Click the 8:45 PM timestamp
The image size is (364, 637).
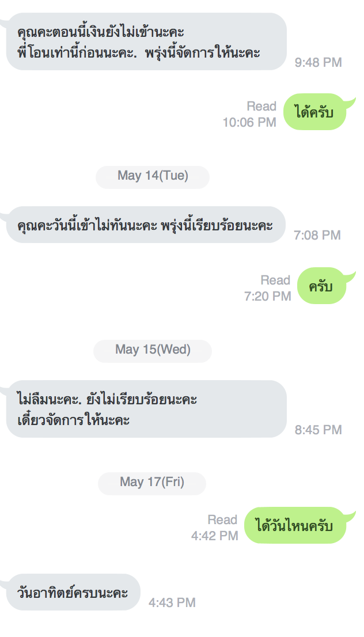point(318,430)
